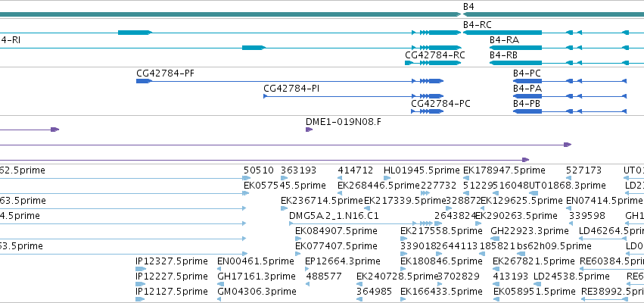
Task: Open the EK129625.5prime EST label
Action: (x=521, y=201)
